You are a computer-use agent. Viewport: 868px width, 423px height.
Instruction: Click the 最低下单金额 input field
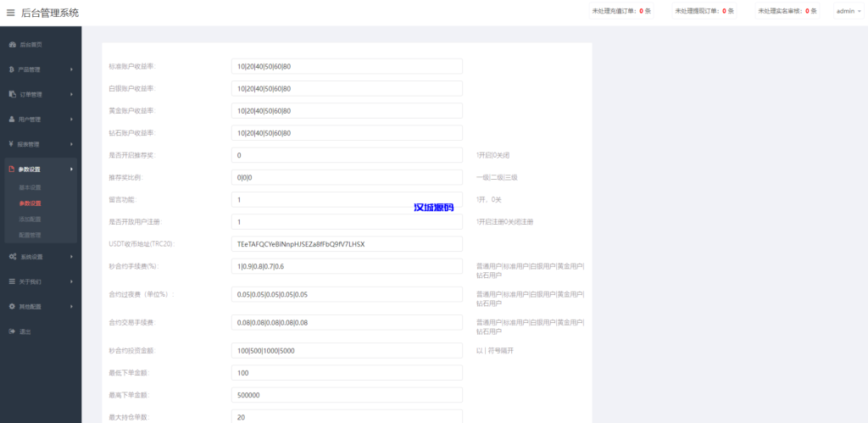347,373
